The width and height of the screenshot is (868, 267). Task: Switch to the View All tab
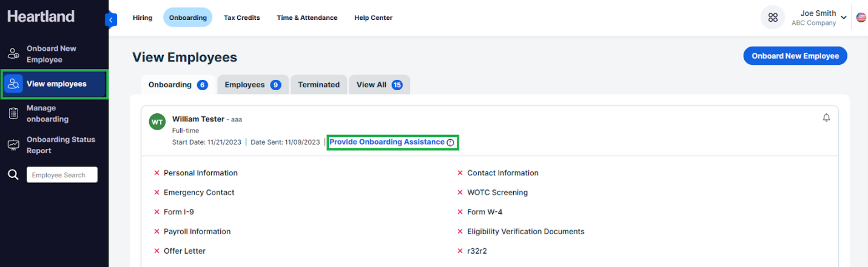point(380,85)
